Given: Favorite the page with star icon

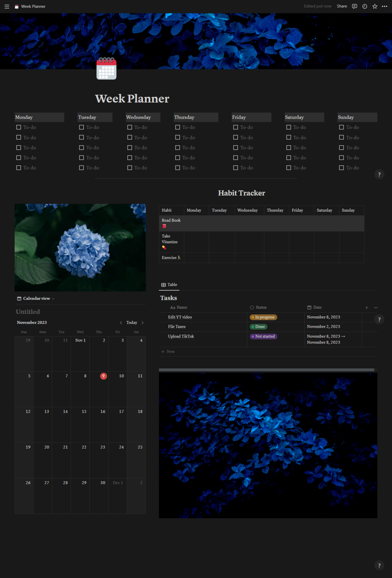Looking at the screenshot, I should pos(375,6).
